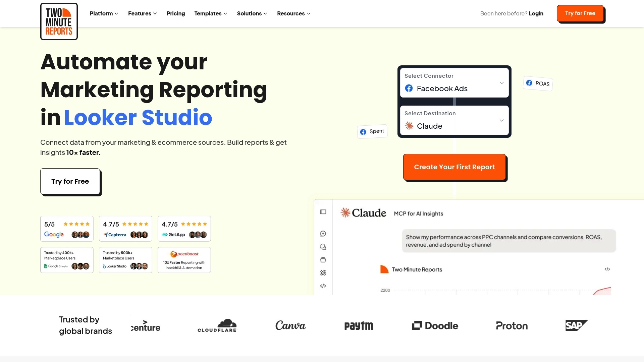Click the Trusted by global brands text

point(86,325)
